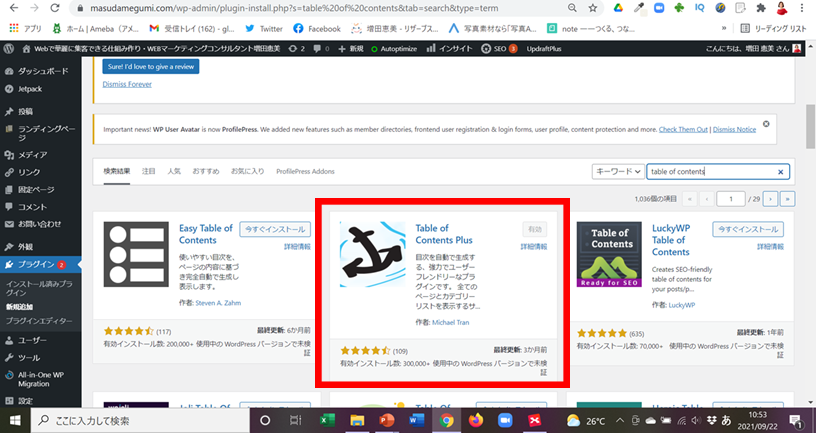Open Excel from the taskbar
This screenshot has width=816, height=433.
tap(327, 421)
